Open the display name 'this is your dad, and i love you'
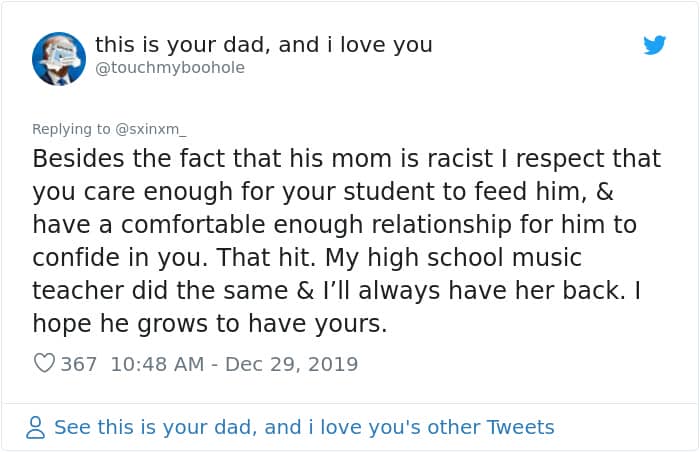Screen dimensions: 700x452 263,44
